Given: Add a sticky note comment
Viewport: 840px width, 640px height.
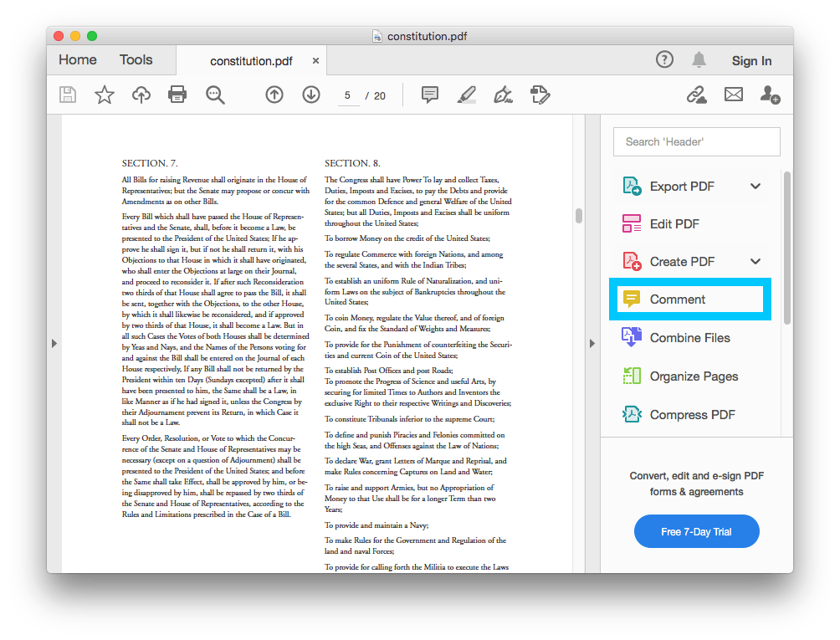Looking at the screenshot, I should point(429,95).
